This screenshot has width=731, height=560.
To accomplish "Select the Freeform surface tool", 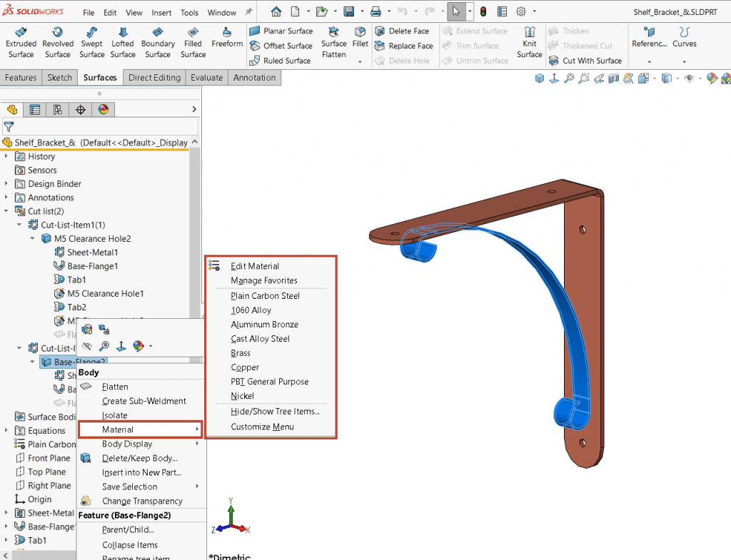I will coord(227,37).
